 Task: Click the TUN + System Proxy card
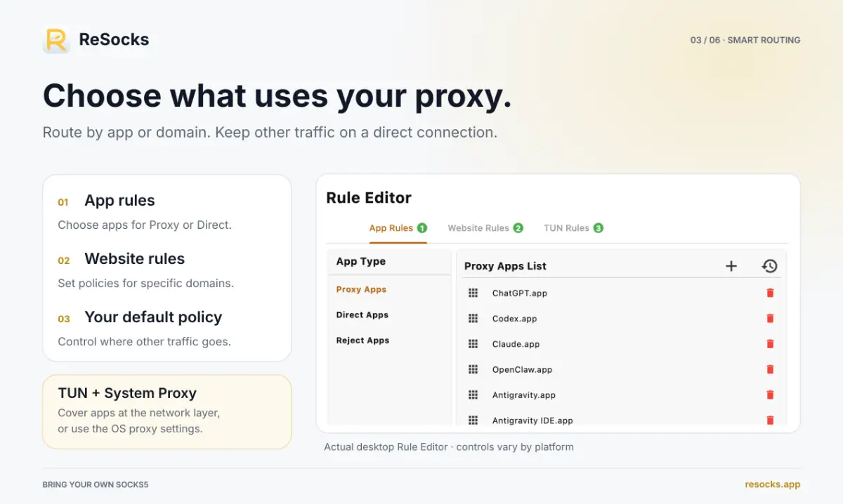coord(167,411)
